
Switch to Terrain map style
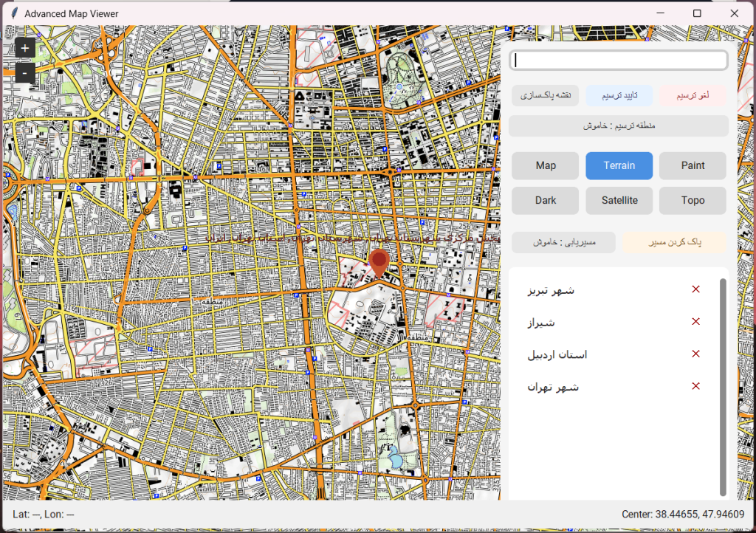[x=619, y=166]
